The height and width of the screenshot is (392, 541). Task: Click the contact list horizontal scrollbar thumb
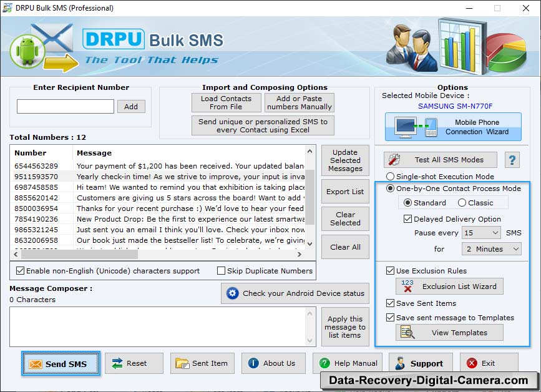(x=80, y=254)
